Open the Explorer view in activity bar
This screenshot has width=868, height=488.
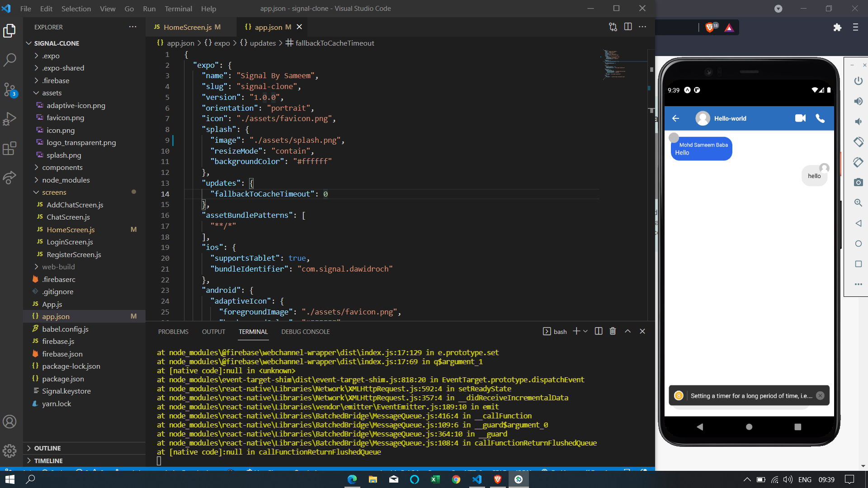(x=9, y=31)
